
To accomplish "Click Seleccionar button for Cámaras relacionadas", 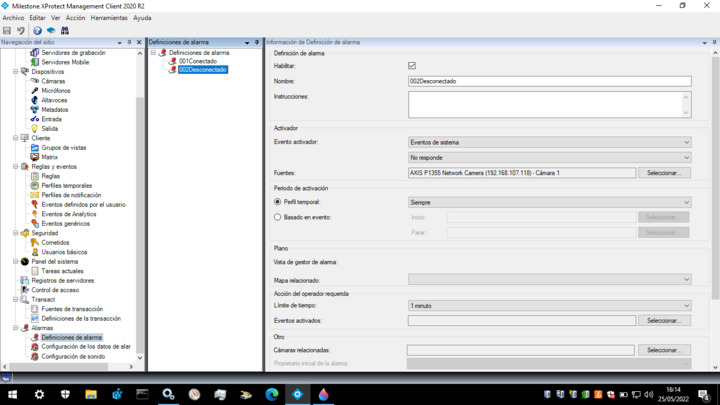I will point(663,350).
